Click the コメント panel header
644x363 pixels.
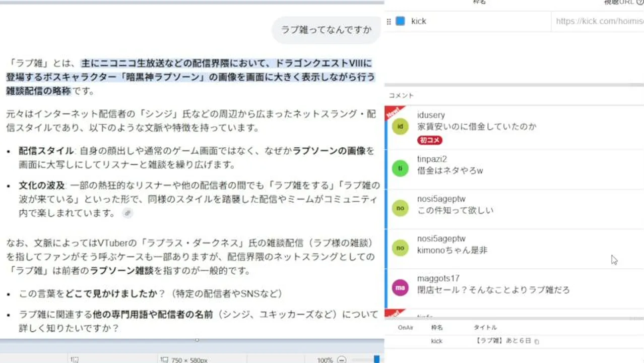401,95
